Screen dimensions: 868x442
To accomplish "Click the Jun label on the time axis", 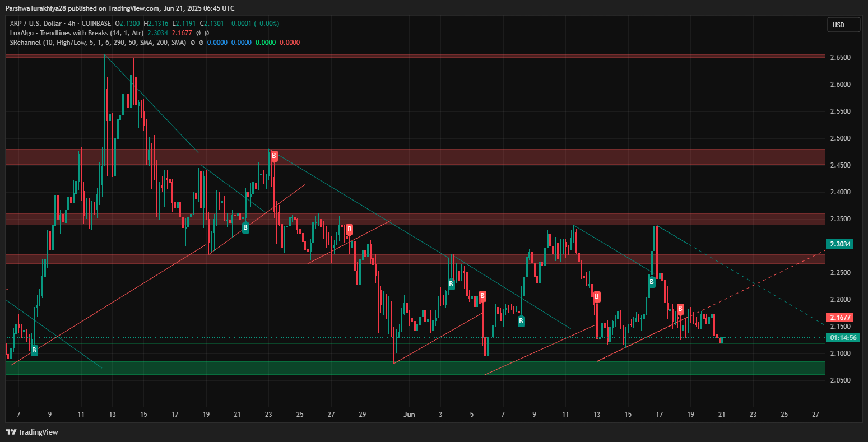I will coord(409,415).
